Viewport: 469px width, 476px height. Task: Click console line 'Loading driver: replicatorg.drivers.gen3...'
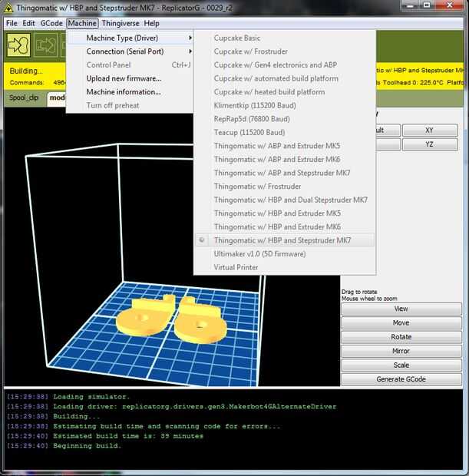coord(194,406)
